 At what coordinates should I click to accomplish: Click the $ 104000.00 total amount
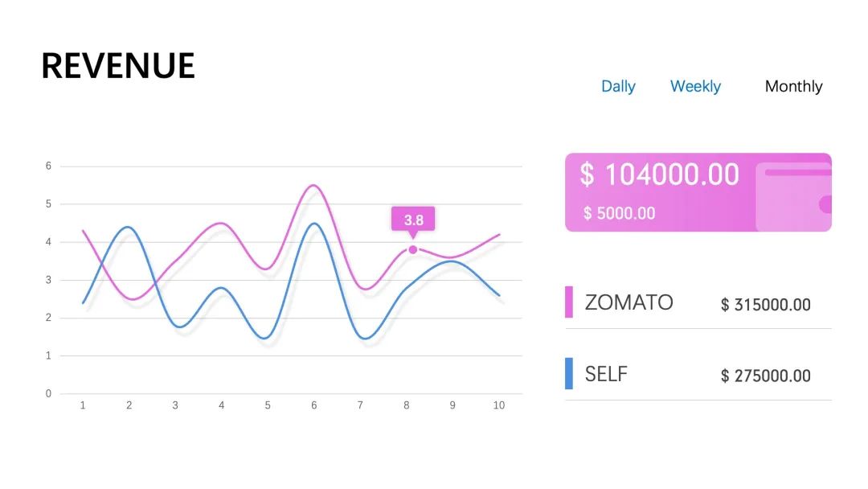pos(659,175)
